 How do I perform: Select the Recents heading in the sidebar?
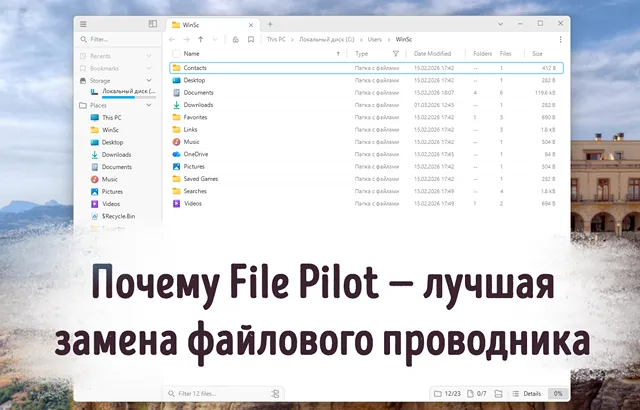[100, 56]
